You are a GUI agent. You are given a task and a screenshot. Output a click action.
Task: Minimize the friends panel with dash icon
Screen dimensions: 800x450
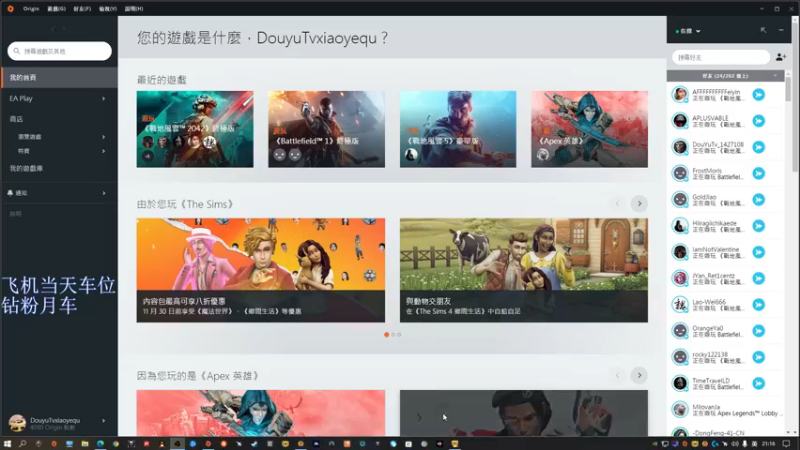click(781, 31)
